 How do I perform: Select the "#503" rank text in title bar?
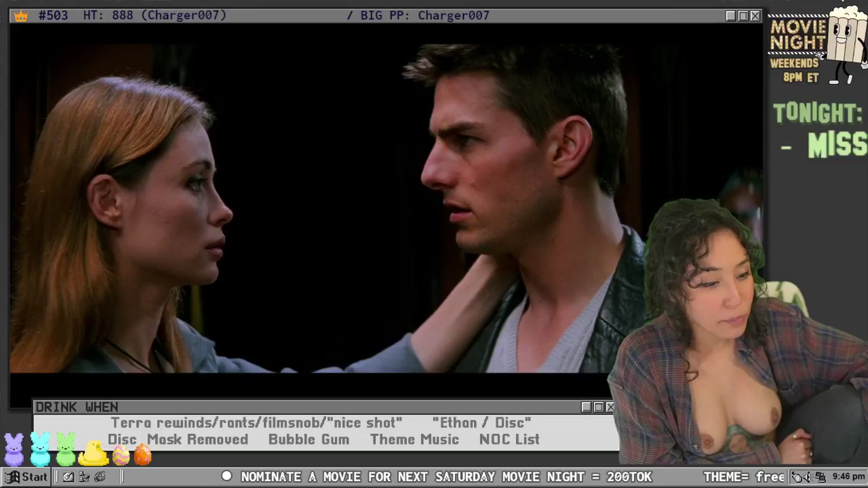coord(53,15)
